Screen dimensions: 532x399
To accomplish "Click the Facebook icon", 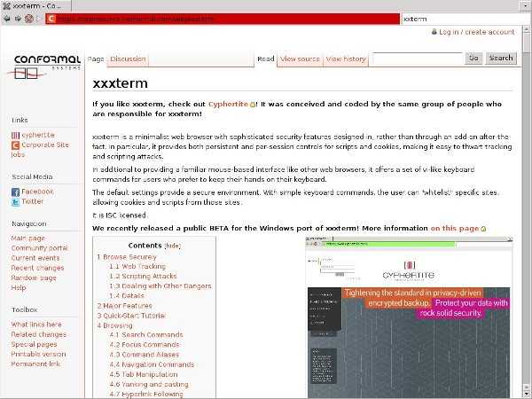I will click(16, 192).
